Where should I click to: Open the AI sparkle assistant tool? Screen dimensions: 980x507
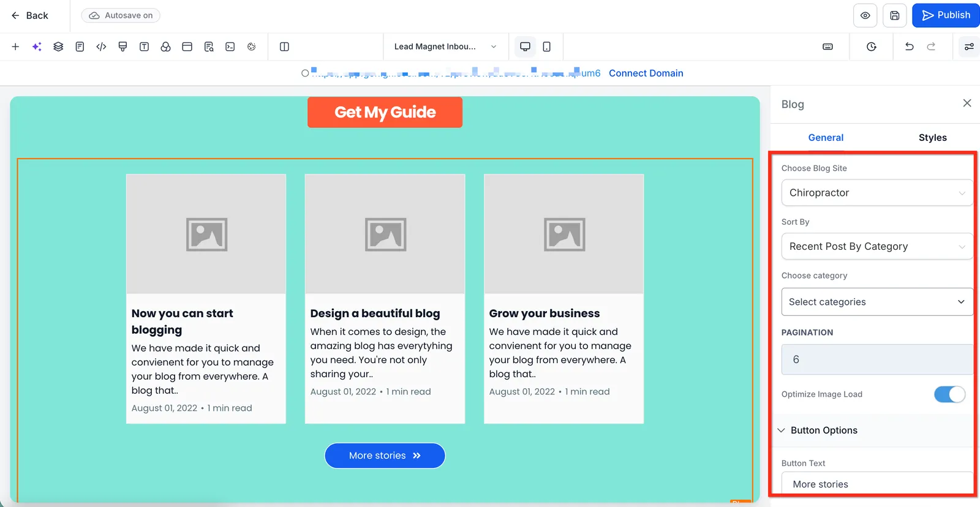[37, 47]
